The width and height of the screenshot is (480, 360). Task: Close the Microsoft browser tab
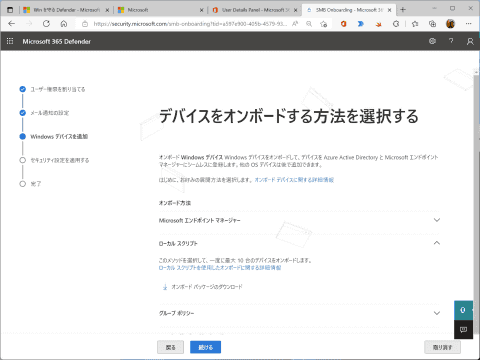201,10
